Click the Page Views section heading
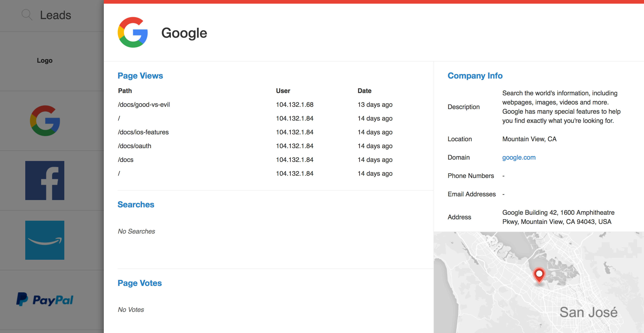Screen dimensions: 644x333 [x=140, y=76]
